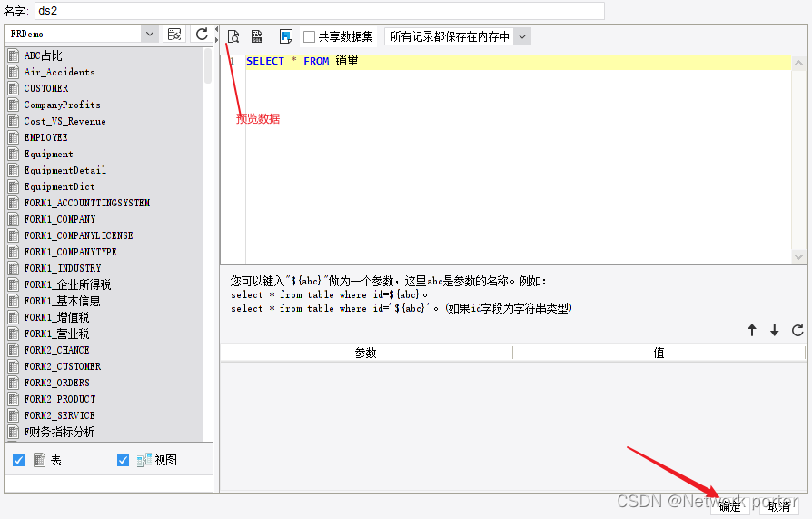The height and width of the screenshot is (519, 812).
Task: Click the 取消 button
Action: tap(779, 506)
